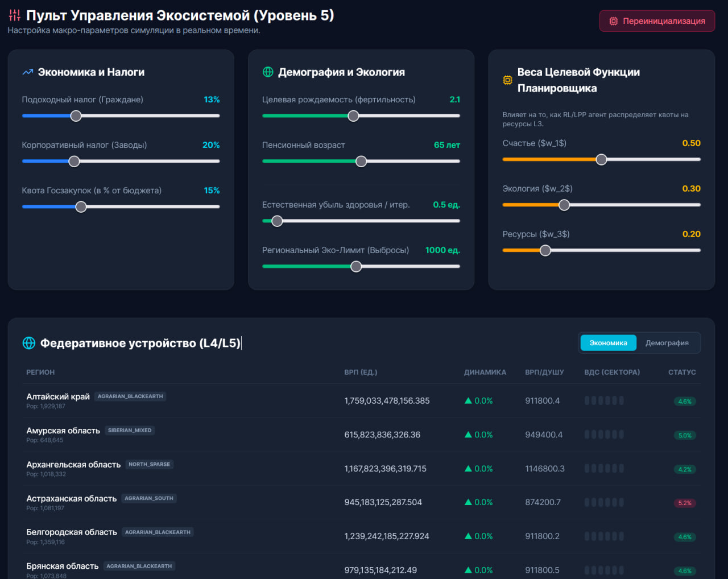The image size is (728, 579).
Task: Click the per-capita value 1146800.3
Action: pyautogui.click(x=545, y=469)
